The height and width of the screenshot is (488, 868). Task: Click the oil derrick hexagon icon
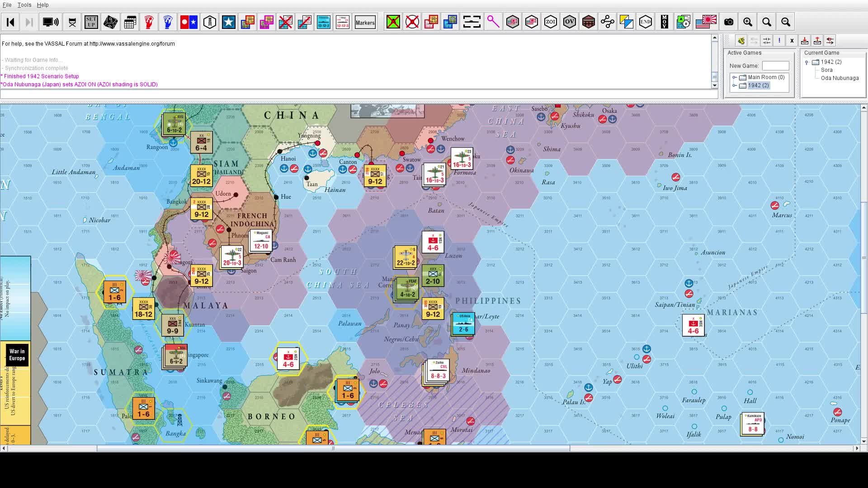click(x=210, y=22)
